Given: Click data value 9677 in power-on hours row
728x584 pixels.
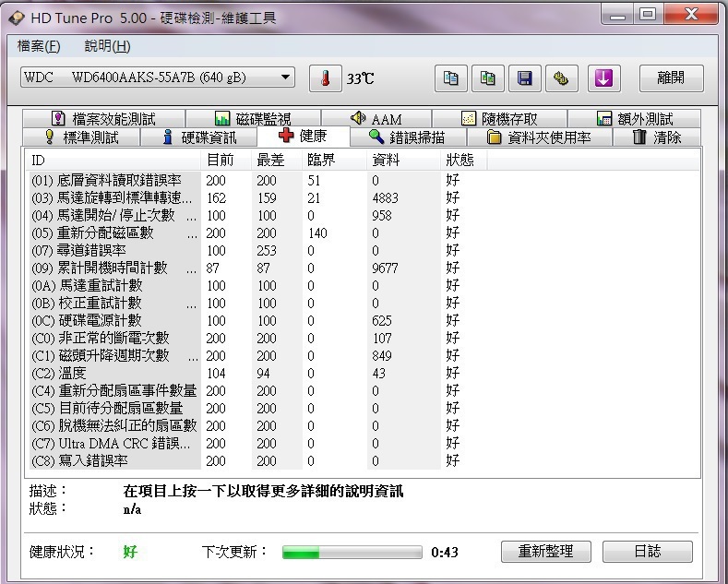Looking at the screenshot, I should point(385,268).
